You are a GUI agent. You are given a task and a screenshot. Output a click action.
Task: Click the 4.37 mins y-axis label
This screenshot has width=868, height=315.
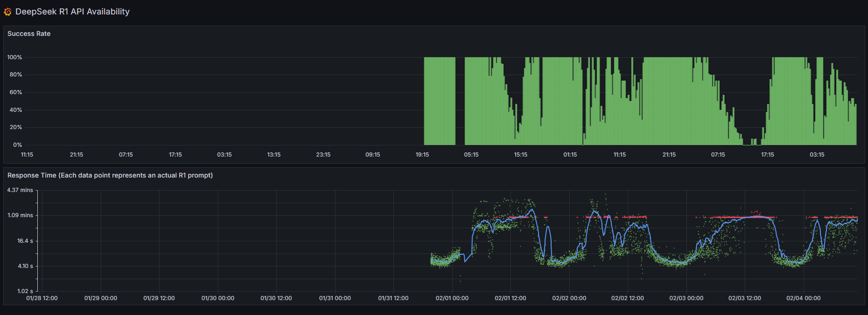[x=20, y=190]
